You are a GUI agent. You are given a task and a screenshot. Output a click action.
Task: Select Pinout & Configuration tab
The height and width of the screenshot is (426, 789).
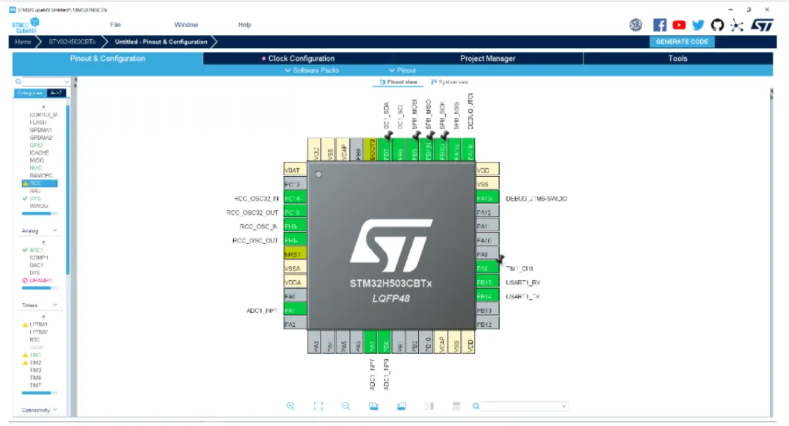coord(108,58)
